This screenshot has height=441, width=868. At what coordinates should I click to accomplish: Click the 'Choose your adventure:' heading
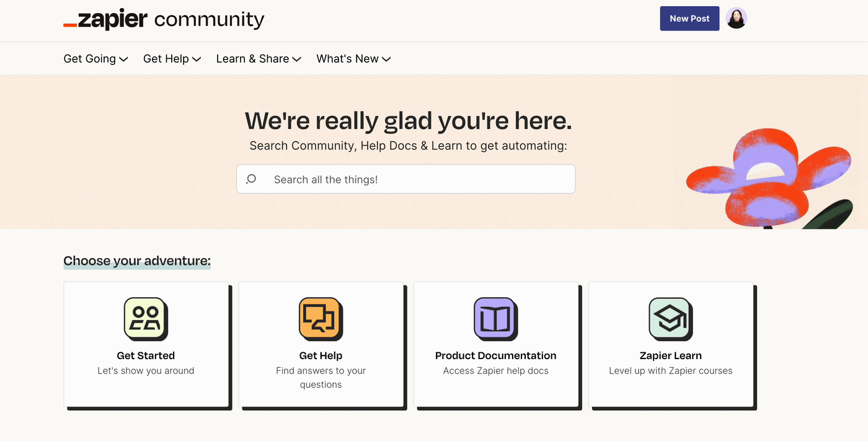137,261
